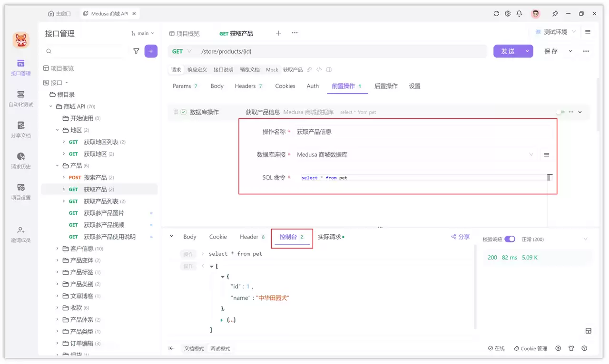Open more options ellipsis beside 保存

point(586,51)
